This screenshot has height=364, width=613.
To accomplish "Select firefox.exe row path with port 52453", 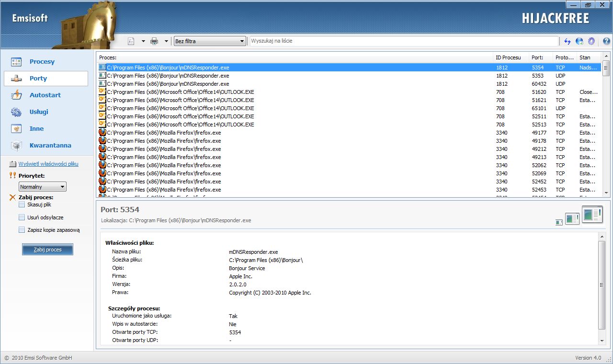I will point(164,190).
